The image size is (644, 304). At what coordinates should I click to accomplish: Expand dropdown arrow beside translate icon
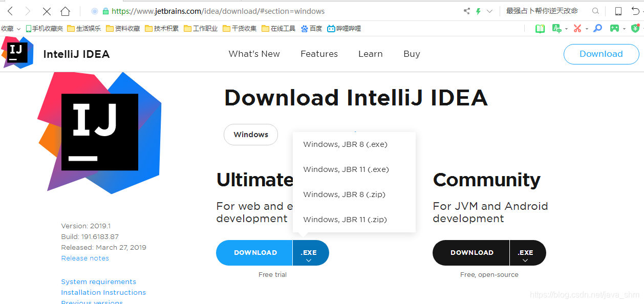click(566, 29)
